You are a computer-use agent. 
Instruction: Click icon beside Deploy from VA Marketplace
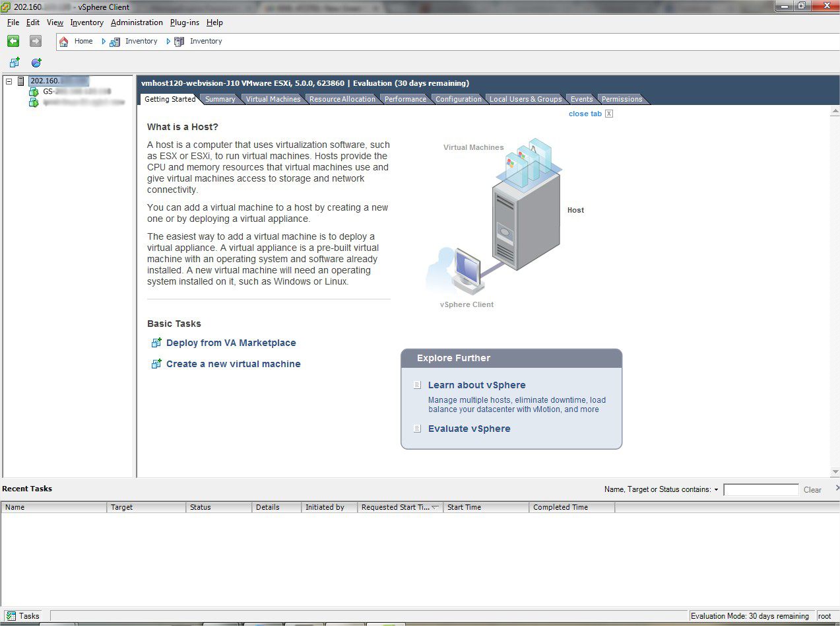[x=156, y=343]
